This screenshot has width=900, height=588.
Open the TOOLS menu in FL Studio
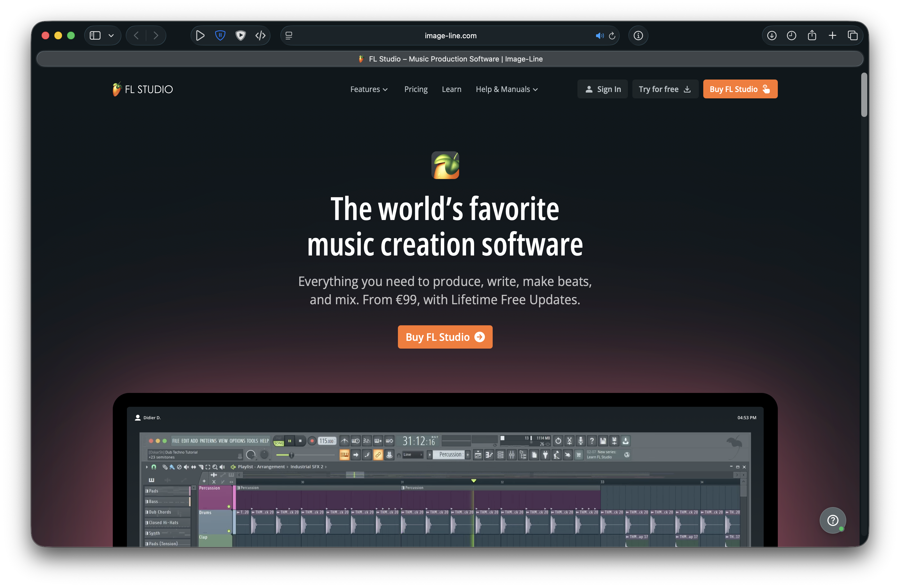252,441
